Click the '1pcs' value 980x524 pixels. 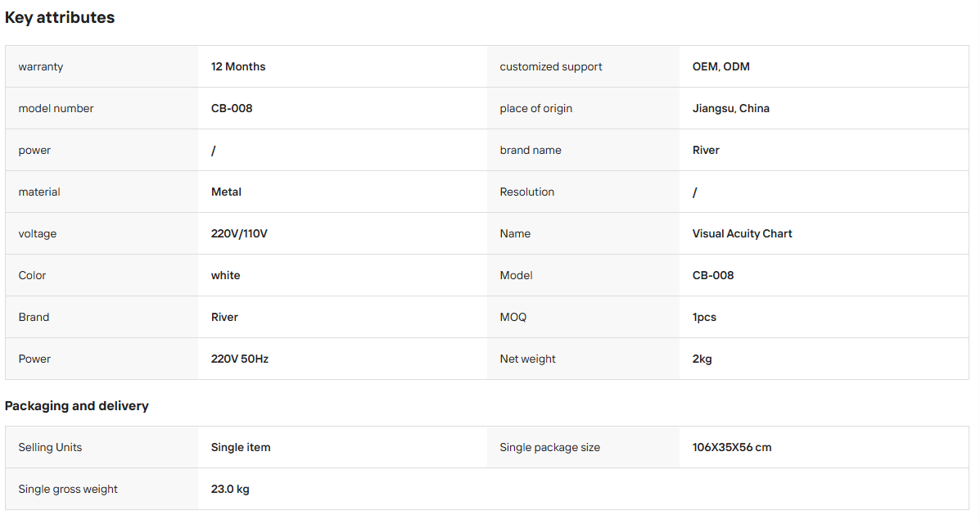tap(704, 317)
